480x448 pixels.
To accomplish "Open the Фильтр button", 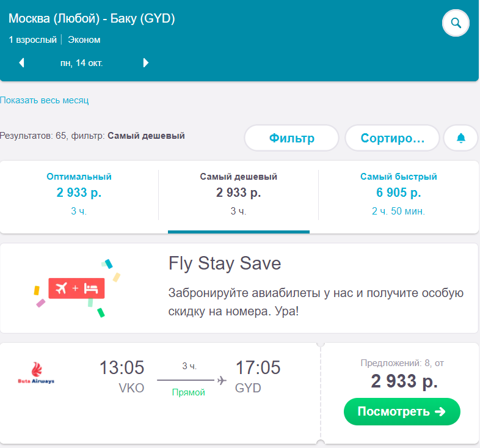I will click(x=291, y=138).
